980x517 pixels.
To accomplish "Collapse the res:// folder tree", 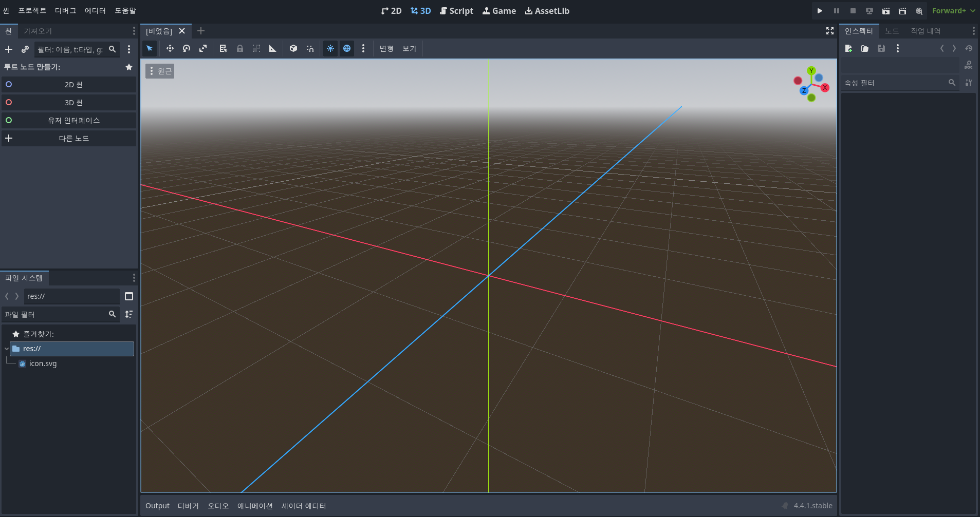I will click(x=6, y=349).
